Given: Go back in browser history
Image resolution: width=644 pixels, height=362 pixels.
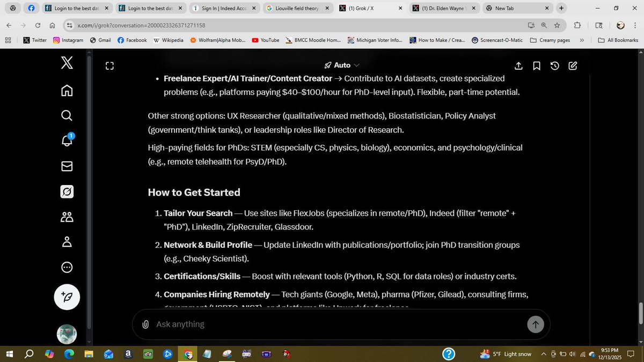Looking at the screenshot, I should click(9, 25).
